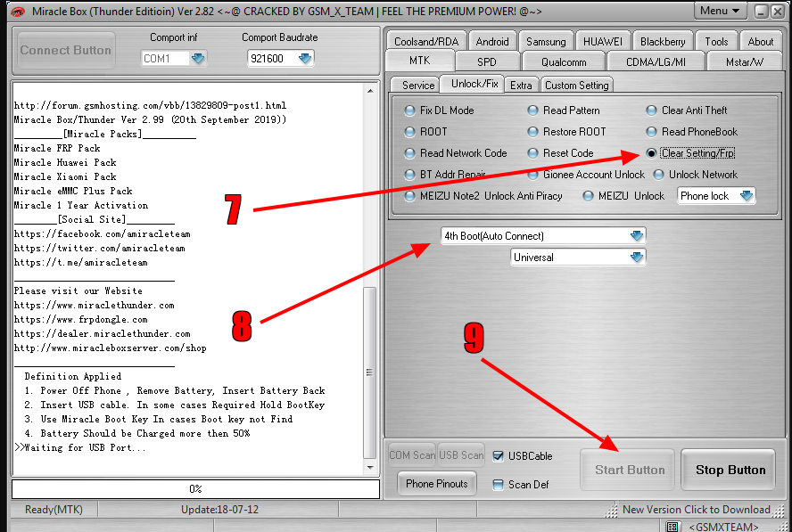Viewport: 792px width, 532px height.
Task: Click the Miracle Xiaomi Pack log line
Action: [x=65, y=176]
